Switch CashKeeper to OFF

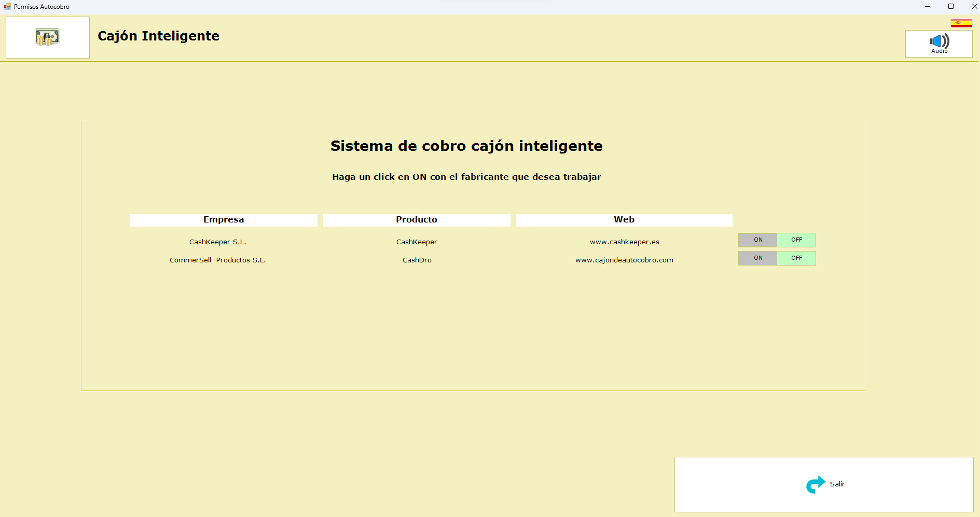coord(796,240)
